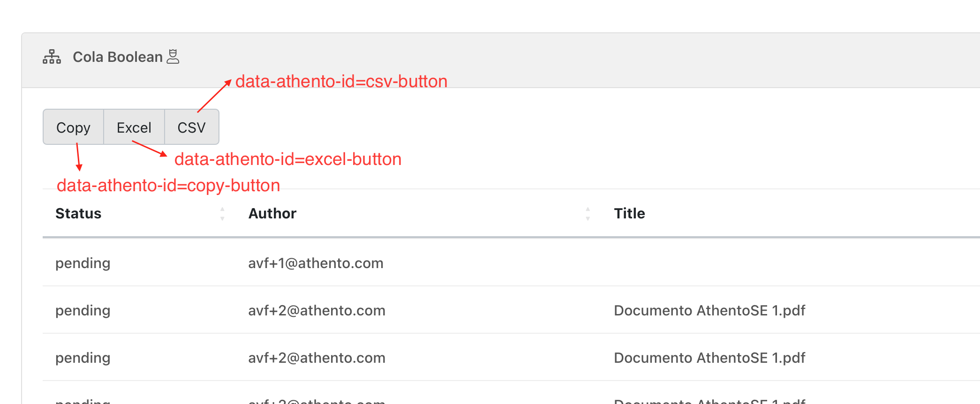This screenshot has width=980, height=404.
Task: Select the Cola Boolean panel title
Action: point(118,57)
